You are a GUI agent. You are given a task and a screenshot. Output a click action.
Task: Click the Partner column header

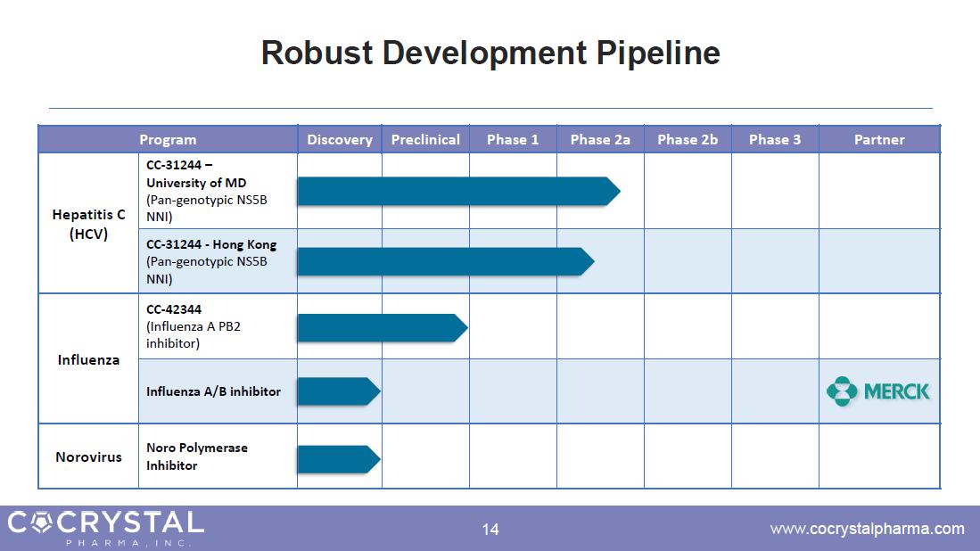pyautogui.click(x=879, y=139)
